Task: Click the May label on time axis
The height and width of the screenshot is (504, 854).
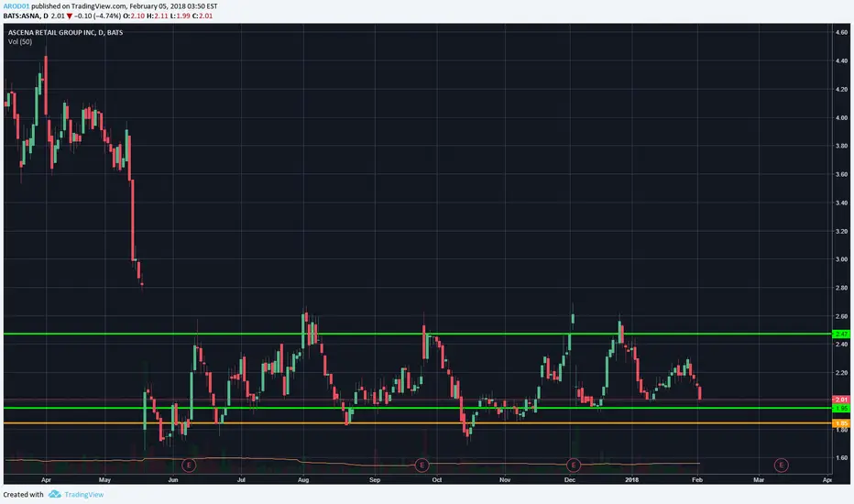Action: tap(104, 480)
